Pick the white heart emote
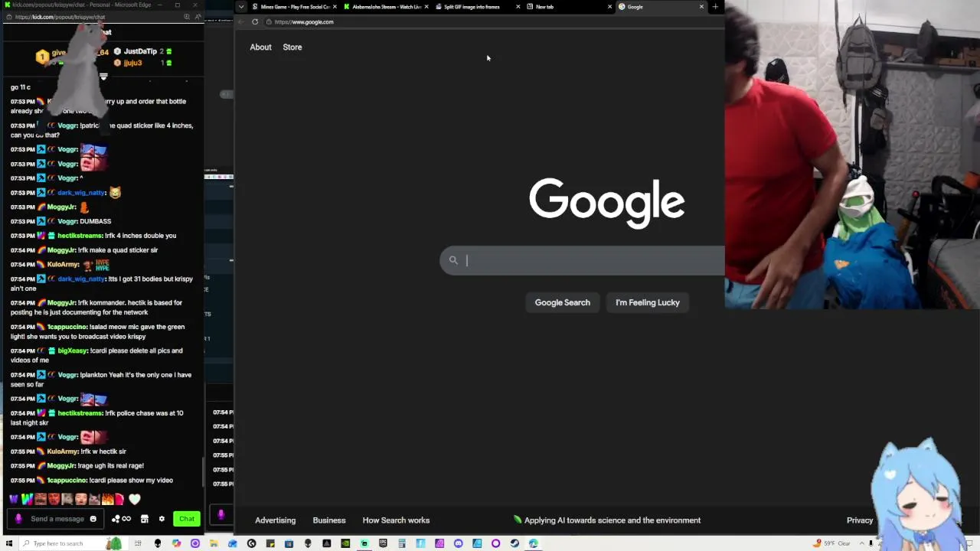This screenshot has height=551, width=980. coord(135,499)
